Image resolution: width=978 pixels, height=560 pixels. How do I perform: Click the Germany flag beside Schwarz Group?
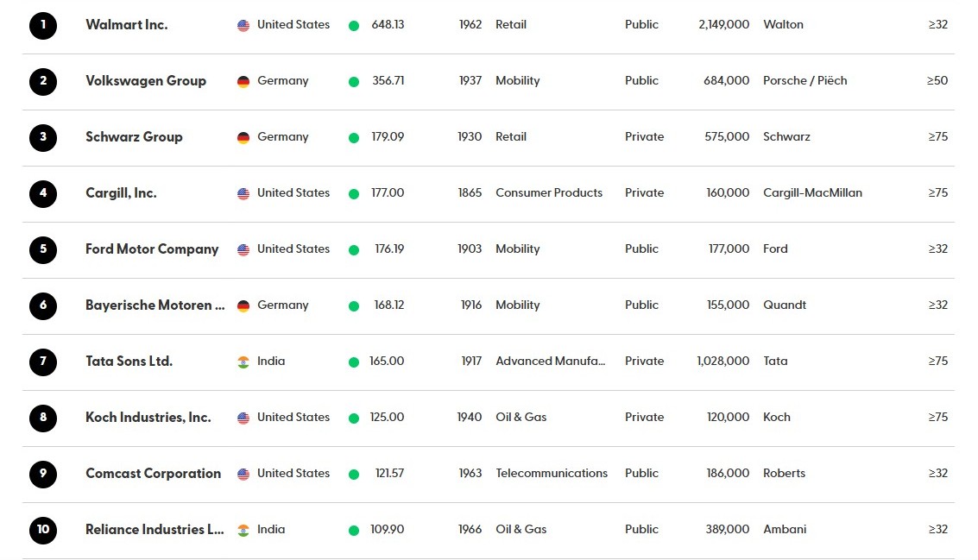(x=243, y=138)
